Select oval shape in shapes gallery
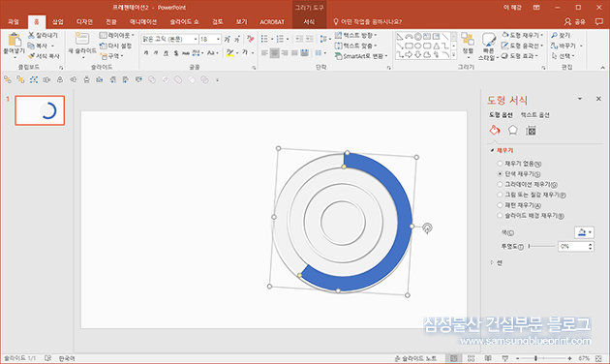Screen dimensions: 610x364 coord(418,45)
